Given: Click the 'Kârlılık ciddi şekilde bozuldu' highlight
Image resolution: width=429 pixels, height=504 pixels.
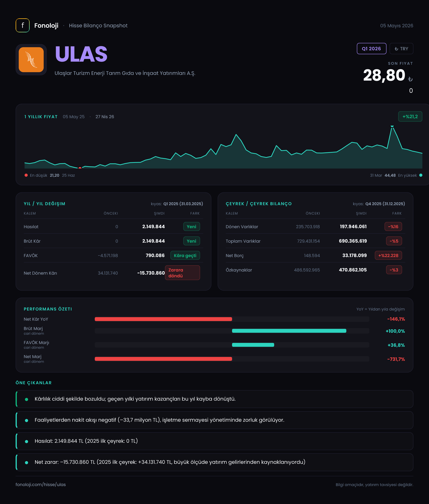Looking at the screenshot, I should (214, 399).
